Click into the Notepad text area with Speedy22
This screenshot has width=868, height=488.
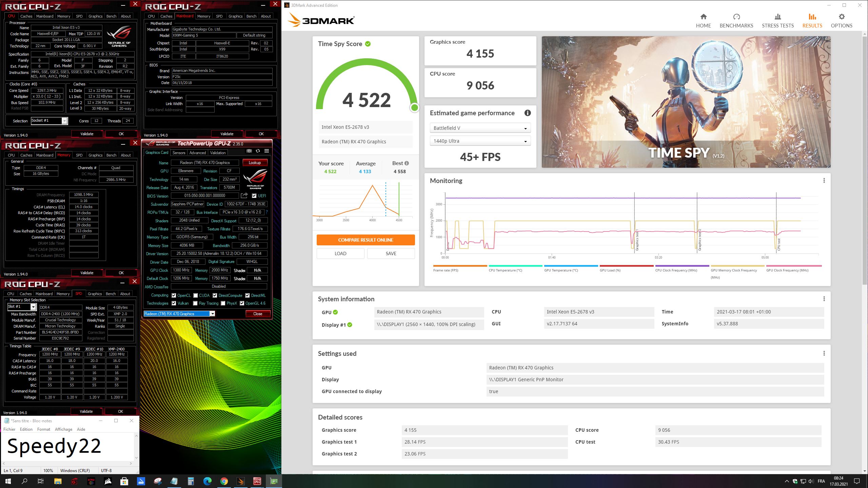[68, 446]
